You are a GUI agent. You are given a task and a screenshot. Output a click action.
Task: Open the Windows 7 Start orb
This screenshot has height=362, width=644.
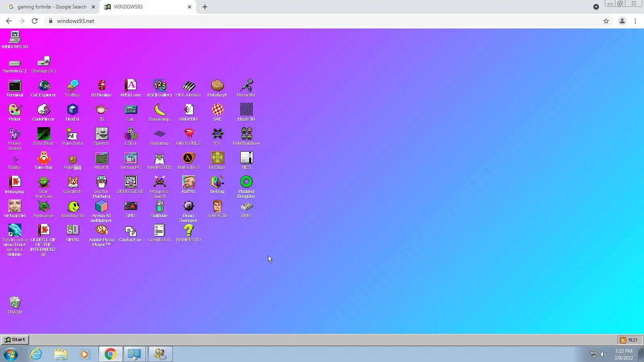tap(11, 354)
